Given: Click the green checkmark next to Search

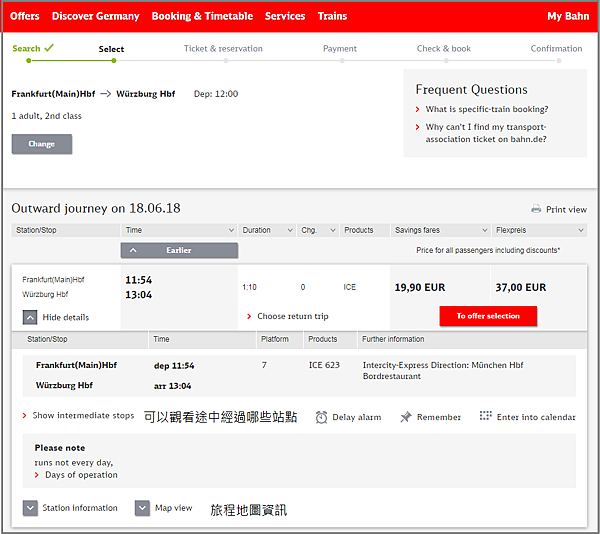Looking at the screenshot, I should coord(49,48).
